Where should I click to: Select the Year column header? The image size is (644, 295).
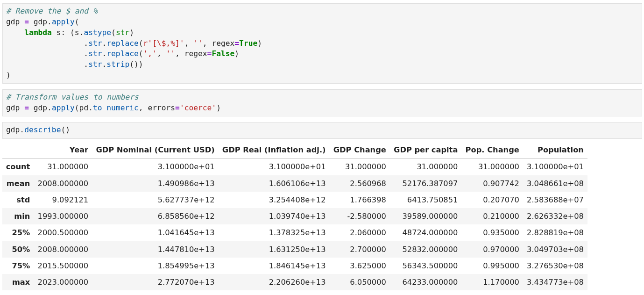click(x=79, y=150)
